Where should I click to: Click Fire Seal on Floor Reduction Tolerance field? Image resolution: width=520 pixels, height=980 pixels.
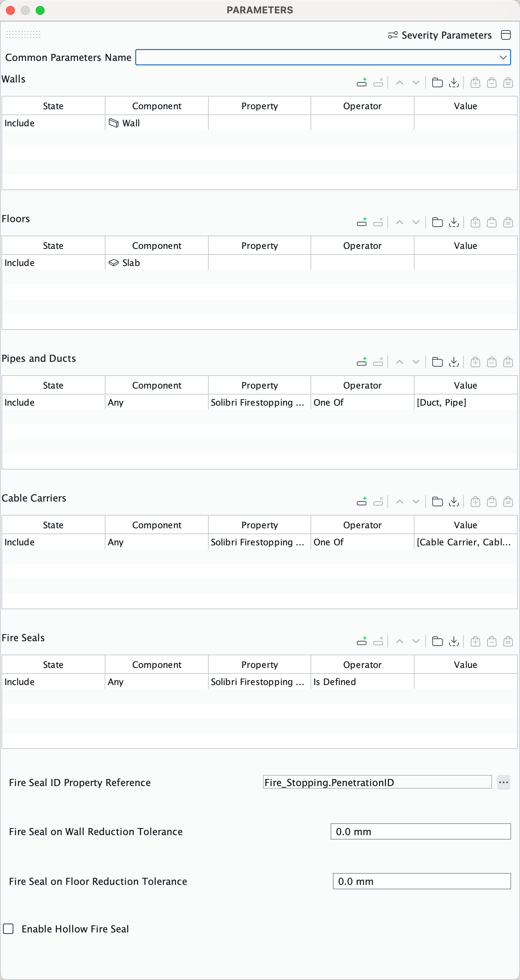pos(422,881)
